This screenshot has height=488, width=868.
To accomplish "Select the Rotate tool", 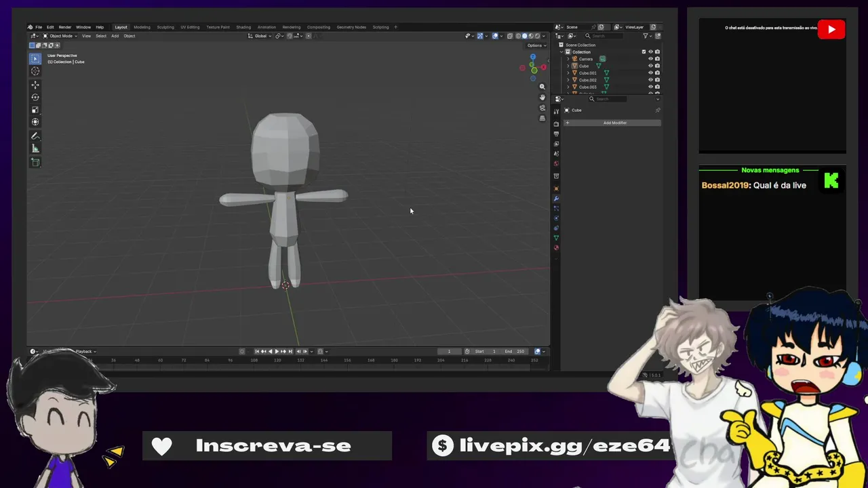I will [35, 97].
